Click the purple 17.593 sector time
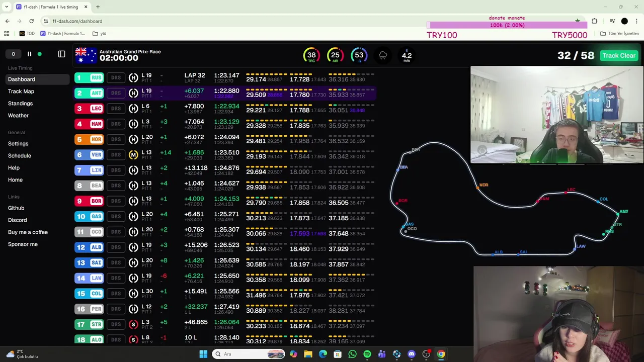 tap(299, 233)
